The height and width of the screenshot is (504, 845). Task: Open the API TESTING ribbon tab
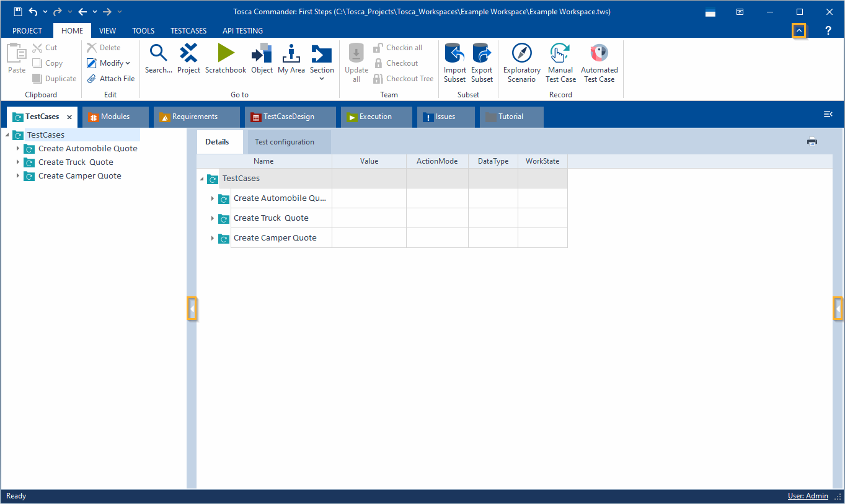pos(242,30)
